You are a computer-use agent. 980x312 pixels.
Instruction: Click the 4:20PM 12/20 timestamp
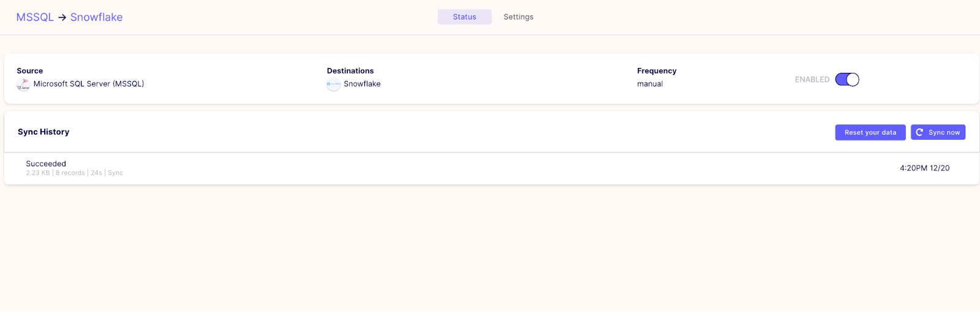tap(924, 168)
